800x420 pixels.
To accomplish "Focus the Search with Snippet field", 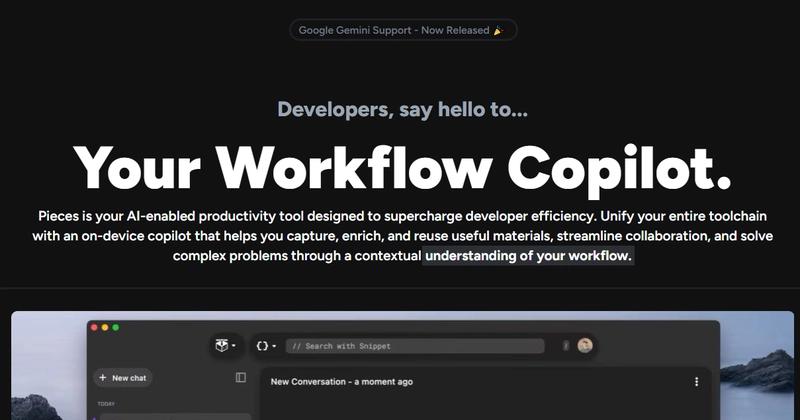I will pyautogui.click(x=415, y=346).
